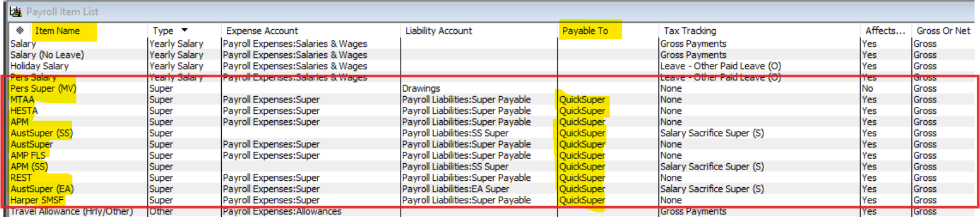Open the Type column sort dropdown arrow

pos(185,30)
